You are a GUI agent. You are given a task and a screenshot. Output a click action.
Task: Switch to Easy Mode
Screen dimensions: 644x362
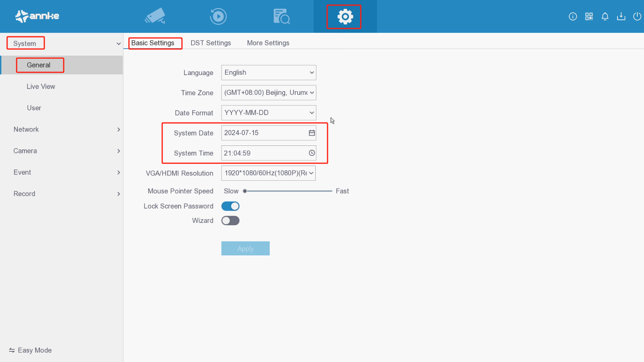30,350
